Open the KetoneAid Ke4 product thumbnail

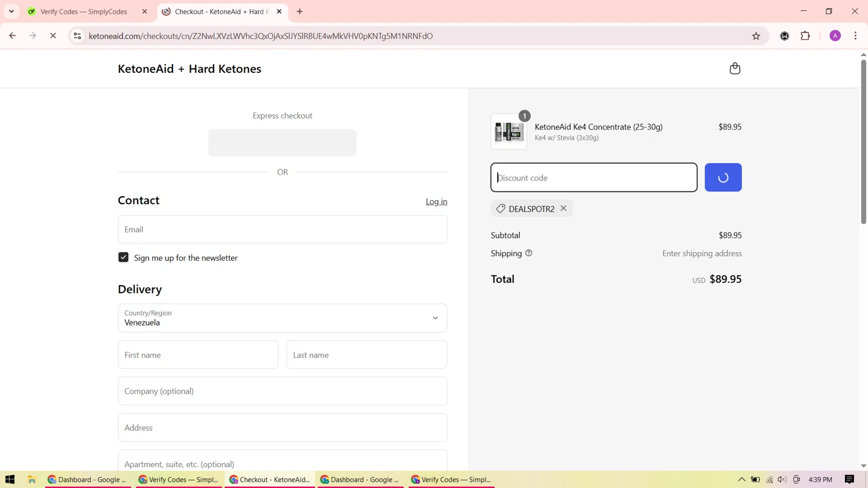pyautogui.click(x=509, y=132)
